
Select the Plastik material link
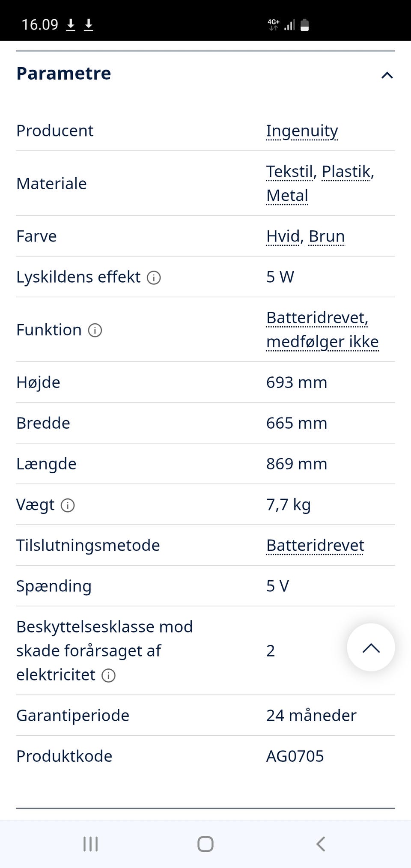[346, 172]
